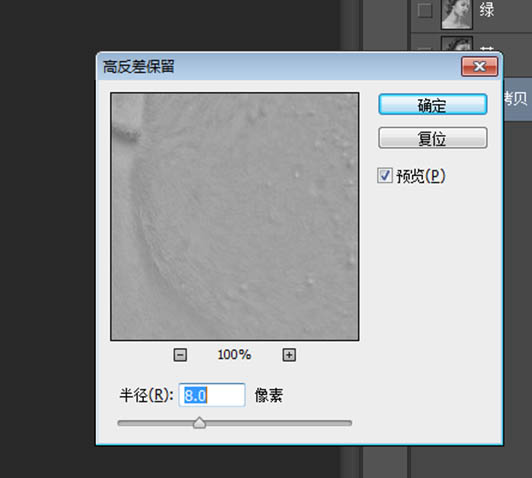This screenshot has width=532, height=478.
Task: Click the 预览(P) label text
Action: point(421,176)
